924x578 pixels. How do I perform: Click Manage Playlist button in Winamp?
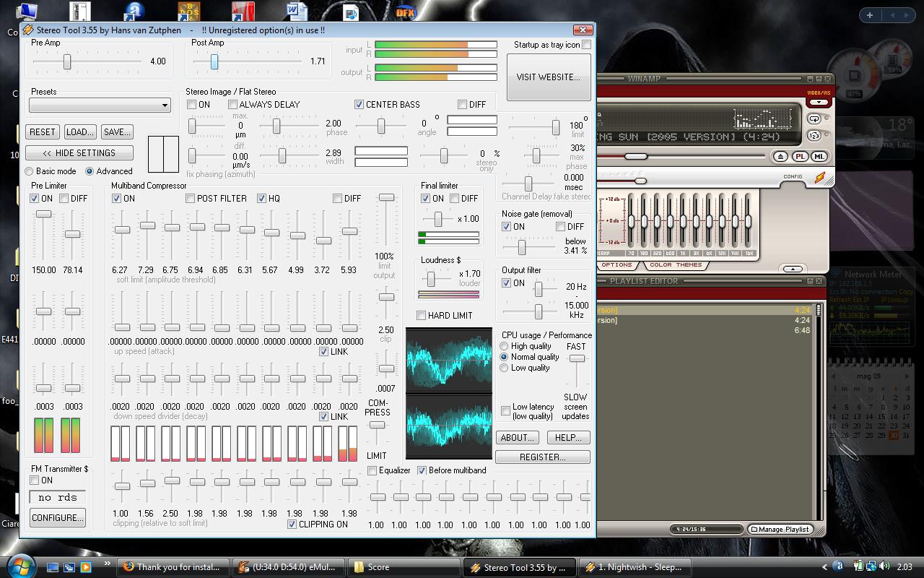click(x=780, y=530)
